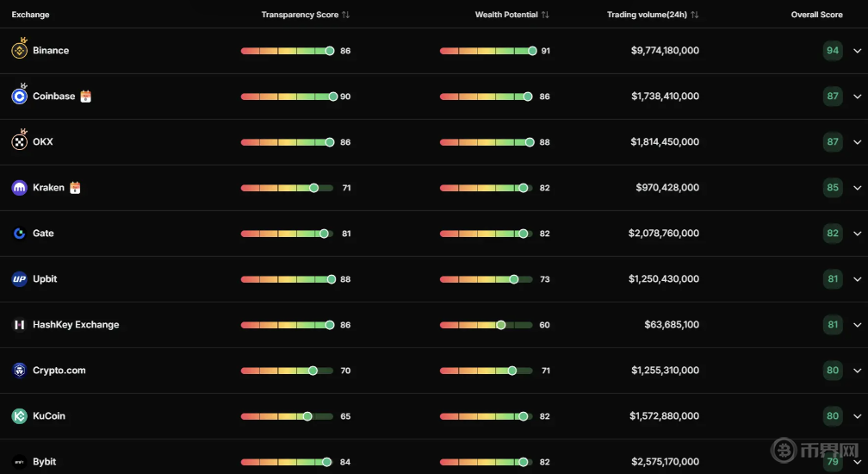
Task: Click HashKey Exchange's Wealth Potential bar
Action: point(487,325)
